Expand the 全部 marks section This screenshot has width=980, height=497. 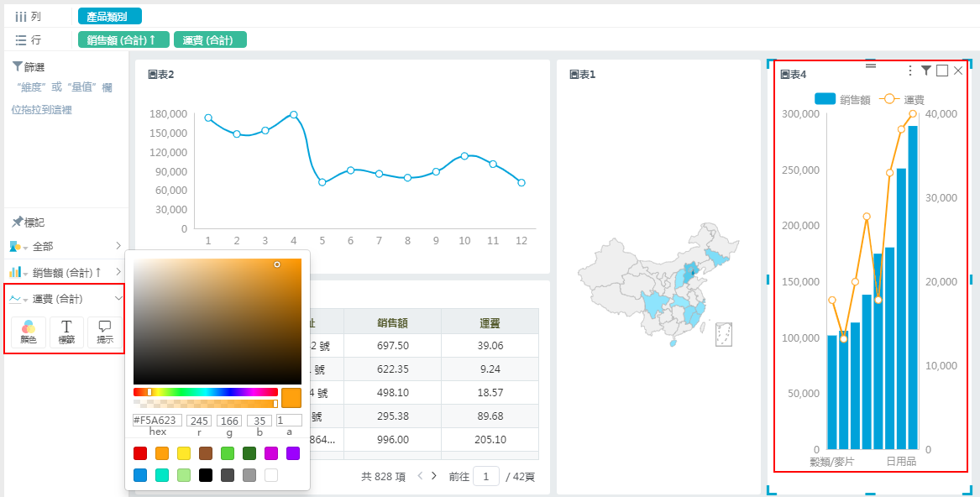[118, 246]
